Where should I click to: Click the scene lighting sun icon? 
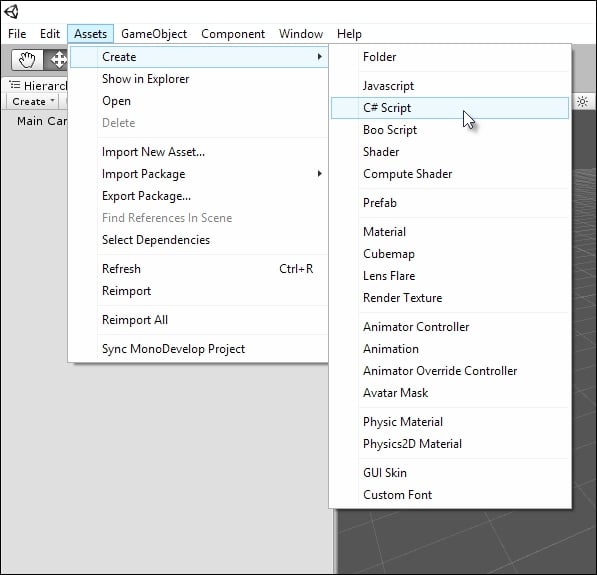click(582, 101)
